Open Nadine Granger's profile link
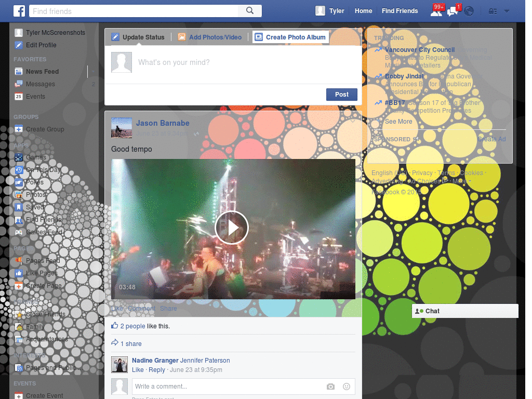Screen dimensions: 532x399 (155, 361)
